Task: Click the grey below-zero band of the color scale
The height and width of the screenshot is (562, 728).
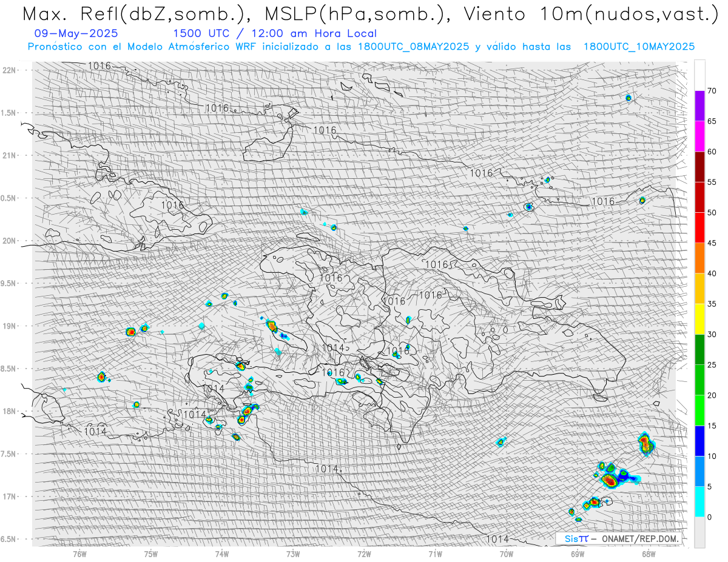Action: (x=699, y=532)
